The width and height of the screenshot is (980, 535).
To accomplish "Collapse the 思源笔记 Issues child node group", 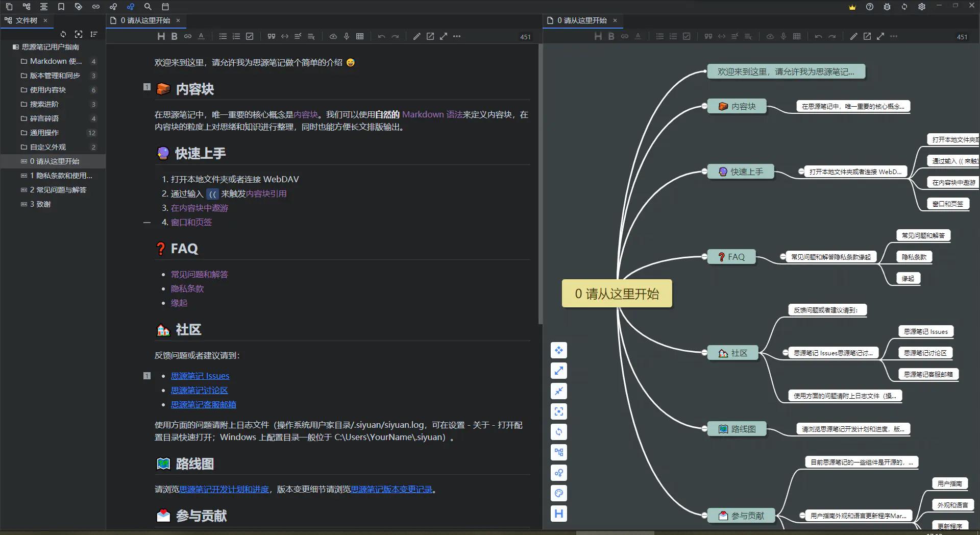I will 786,353.
